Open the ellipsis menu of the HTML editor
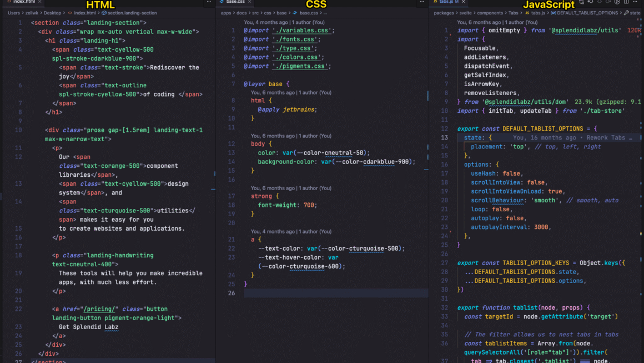This screenshot has width=644, height=363. tap(209, 3)
